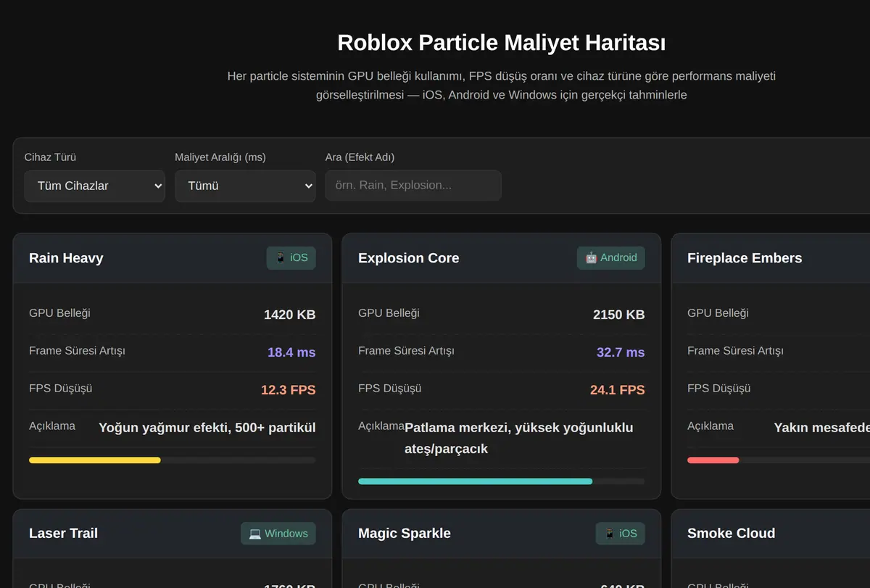Click the 18.4 ms frame time value
Image resolution: width=870 pixels, height=588 pixels.
(291, 352)
